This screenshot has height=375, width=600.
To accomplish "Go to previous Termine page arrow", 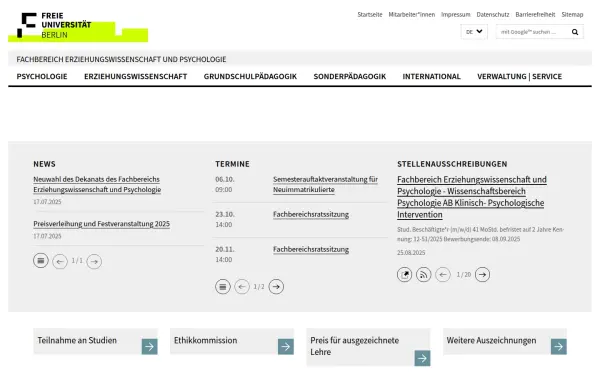I will pos(242,287).
